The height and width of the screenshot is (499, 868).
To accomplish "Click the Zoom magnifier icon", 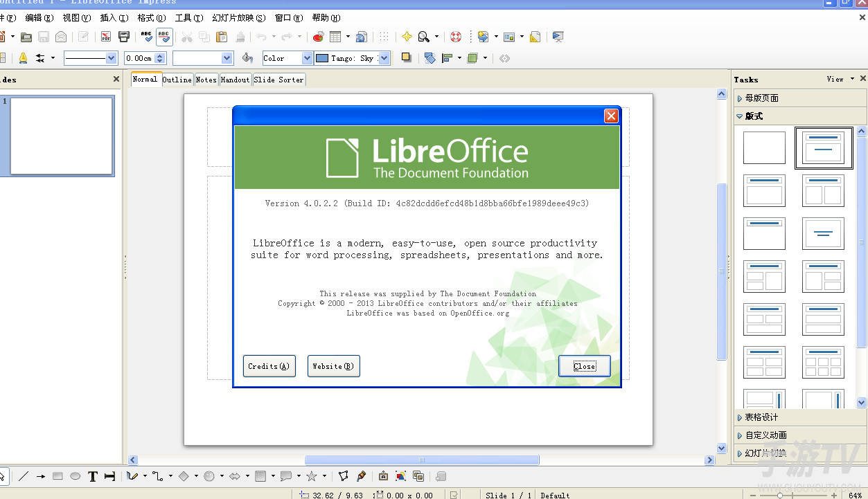I will [423, 37].
